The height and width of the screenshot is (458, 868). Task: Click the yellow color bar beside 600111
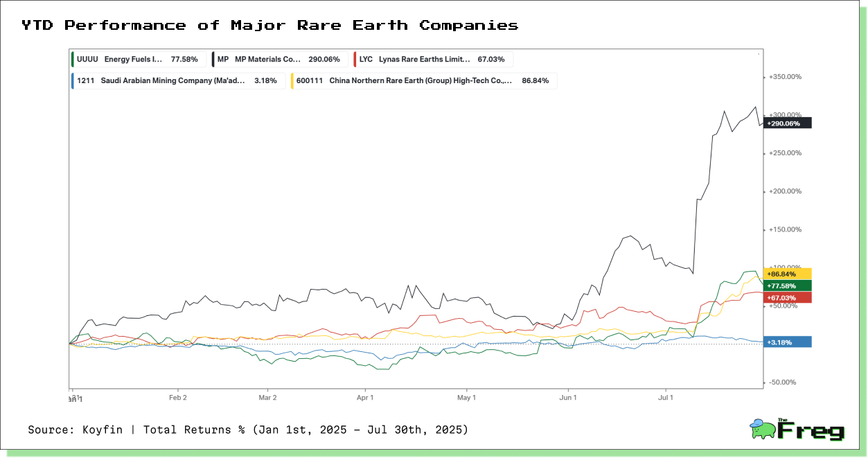coord(292,80)
